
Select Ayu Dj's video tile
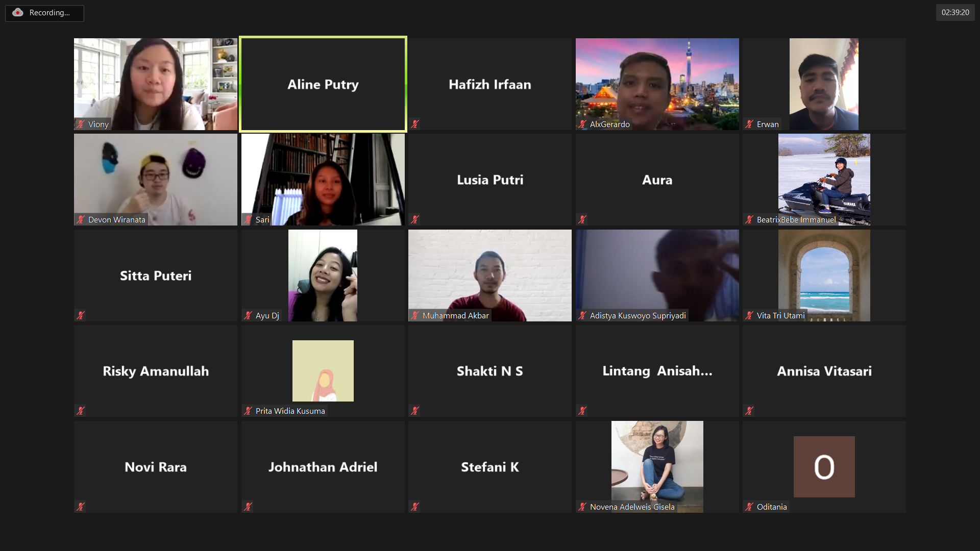coord(323,275)
